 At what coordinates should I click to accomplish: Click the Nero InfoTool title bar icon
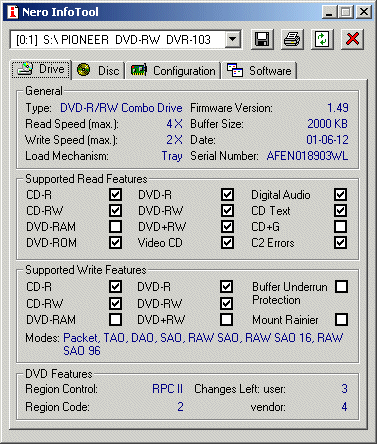coord(13,12)
